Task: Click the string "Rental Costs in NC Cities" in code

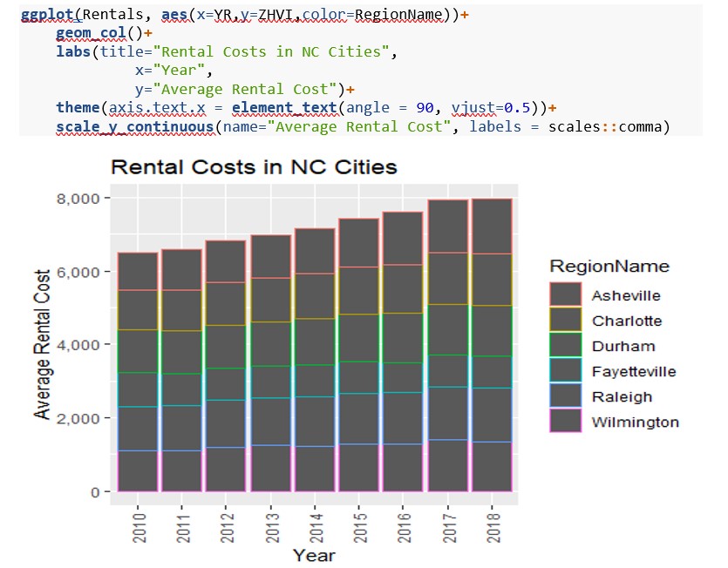Action: click(270, 51)
